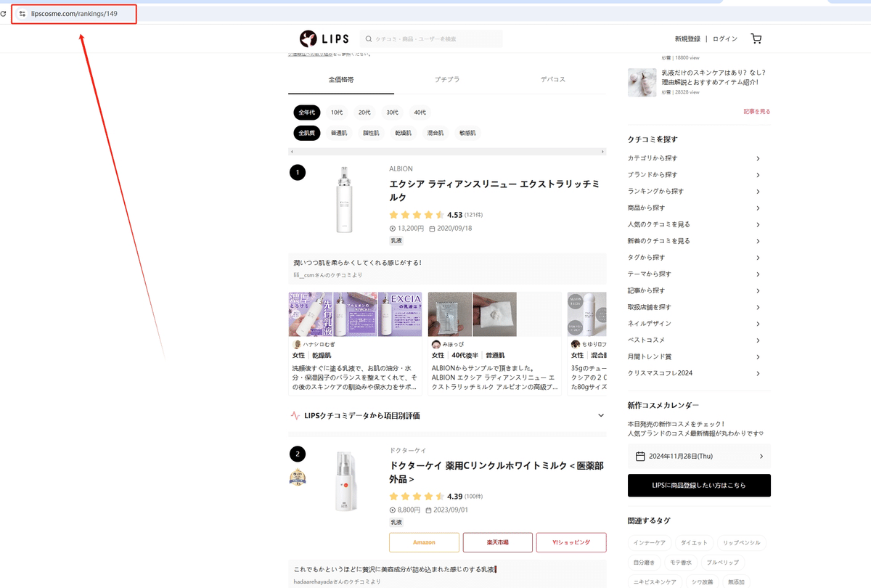
Task: Select the 乾燥肌 skin type filter
Action: pyautogui.click(x=403, y=133)
